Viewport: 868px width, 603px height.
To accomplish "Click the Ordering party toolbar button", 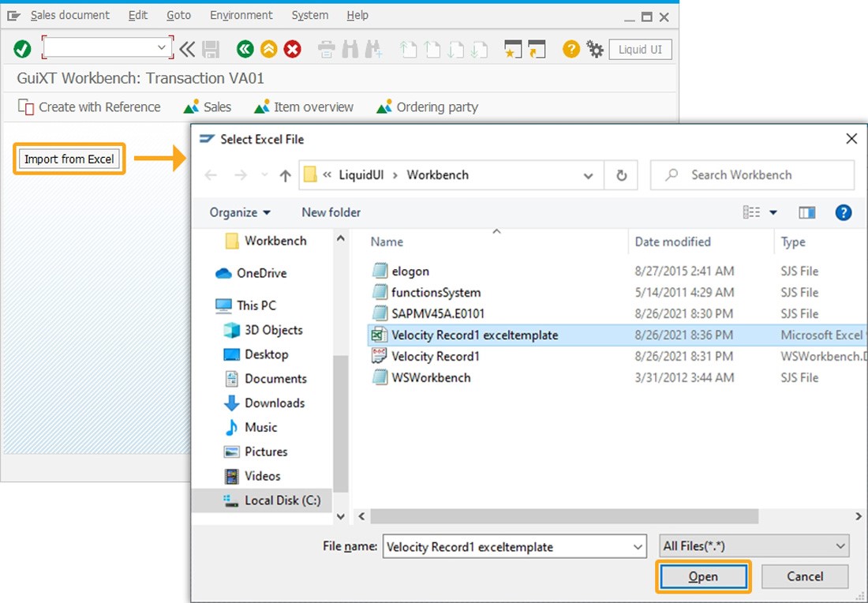I will tap(427, 107).
